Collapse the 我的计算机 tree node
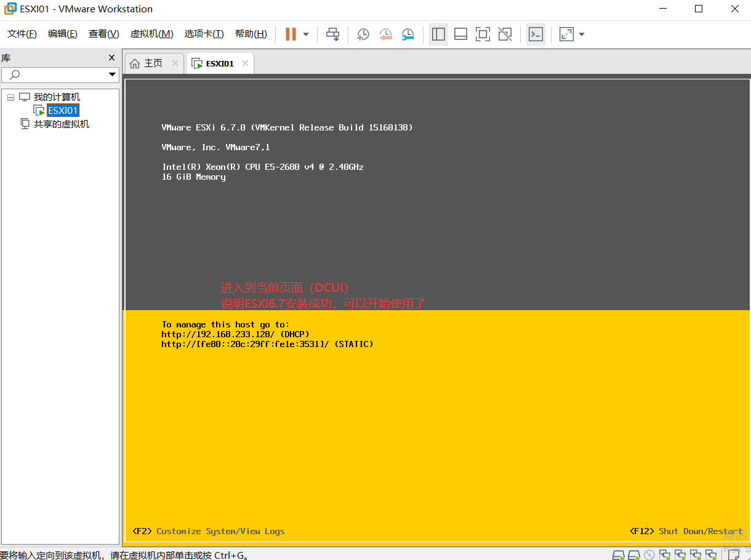Image resolution: width=751 pixels, height=560 pixels. pos(10,97)
